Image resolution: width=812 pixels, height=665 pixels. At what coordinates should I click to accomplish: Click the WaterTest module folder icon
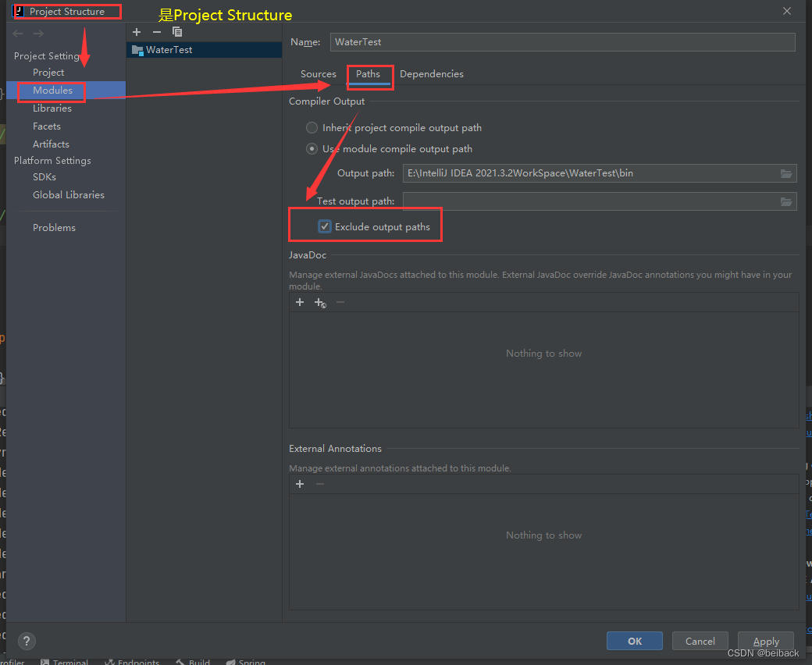(137, 50)
